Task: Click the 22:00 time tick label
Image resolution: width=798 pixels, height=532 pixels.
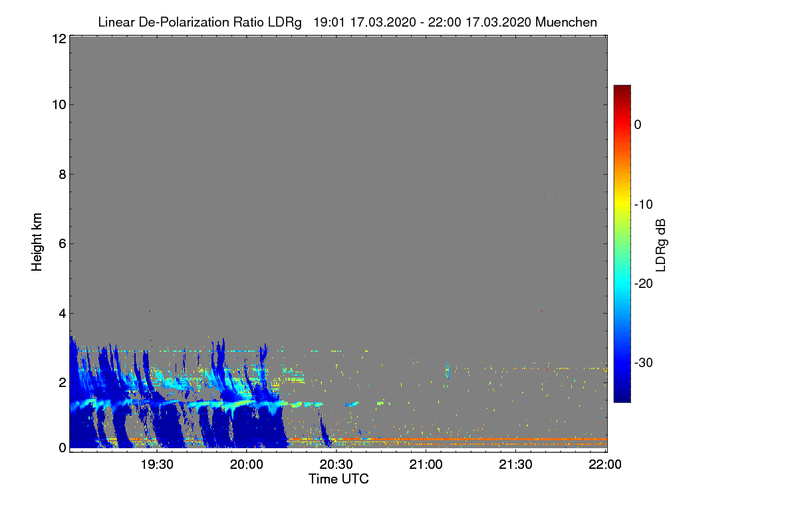Action: [605, 465]
